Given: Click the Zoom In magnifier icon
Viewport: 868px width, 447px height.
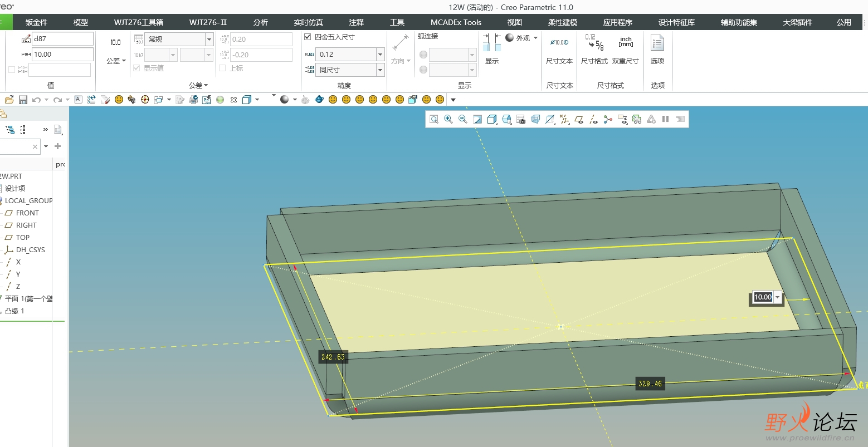Looking at the screenshot, I should (448, 119).
